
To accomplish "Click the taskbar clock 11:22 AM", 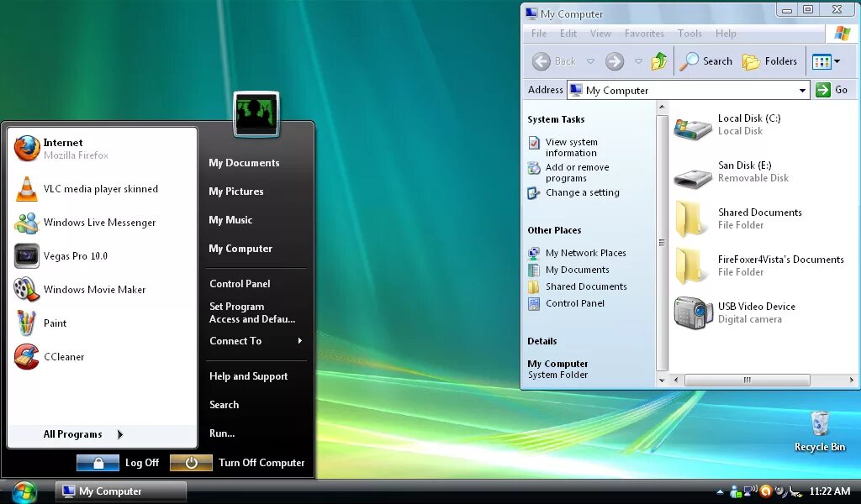I will point(830,491).
